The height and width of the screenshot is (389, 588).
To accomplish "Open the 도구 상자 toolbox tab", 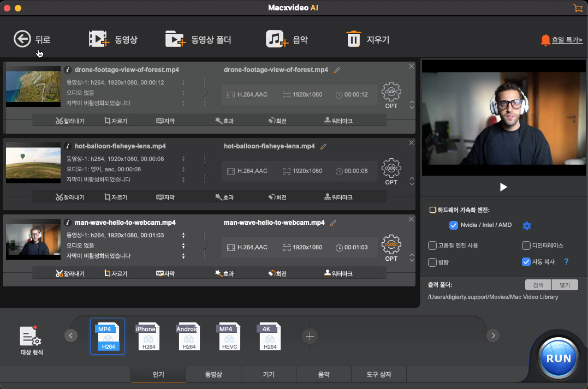I will click(378, 374).
